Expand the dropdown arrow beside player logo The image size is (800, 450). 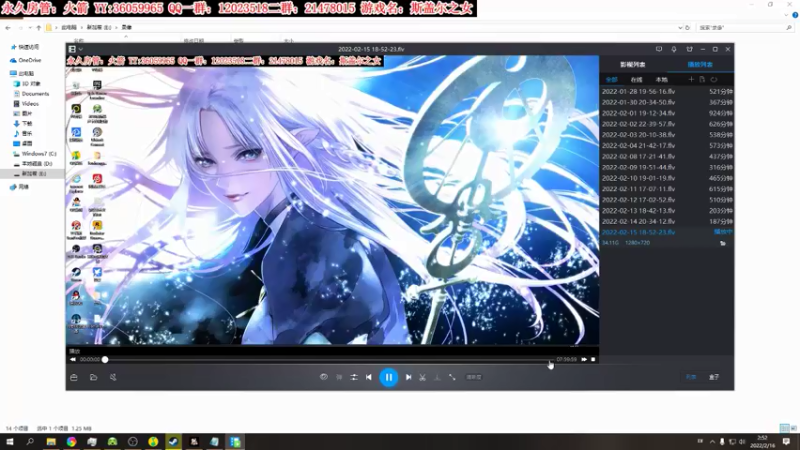click(x=81, y=49)
